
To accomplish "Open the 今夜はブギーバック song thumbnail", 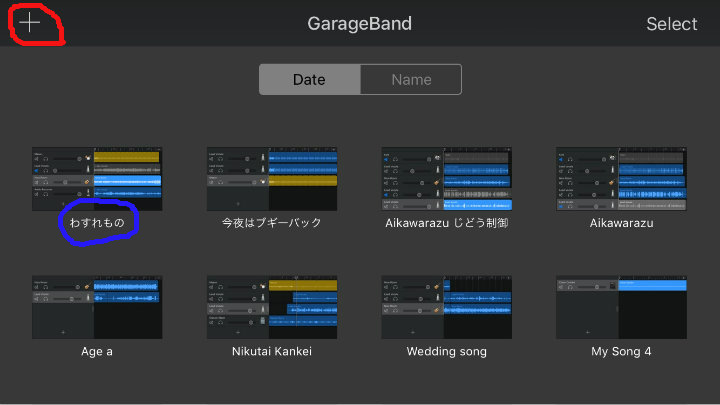I will click(x=272, y=179).
